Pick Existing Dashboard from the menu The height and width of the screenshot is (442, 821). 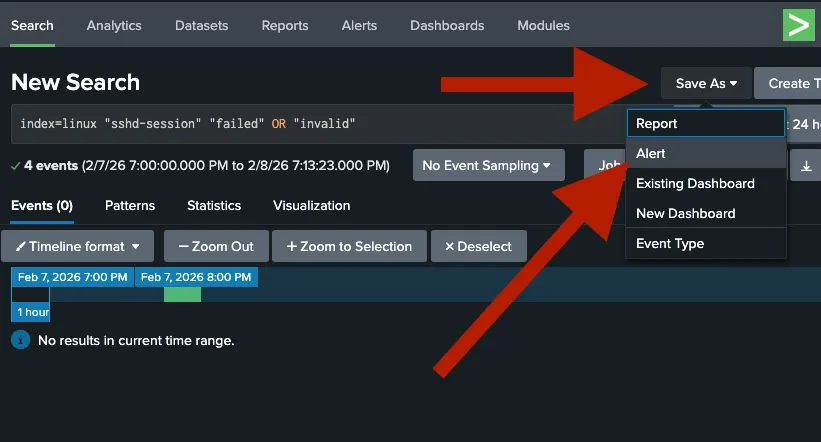[705, 184]
